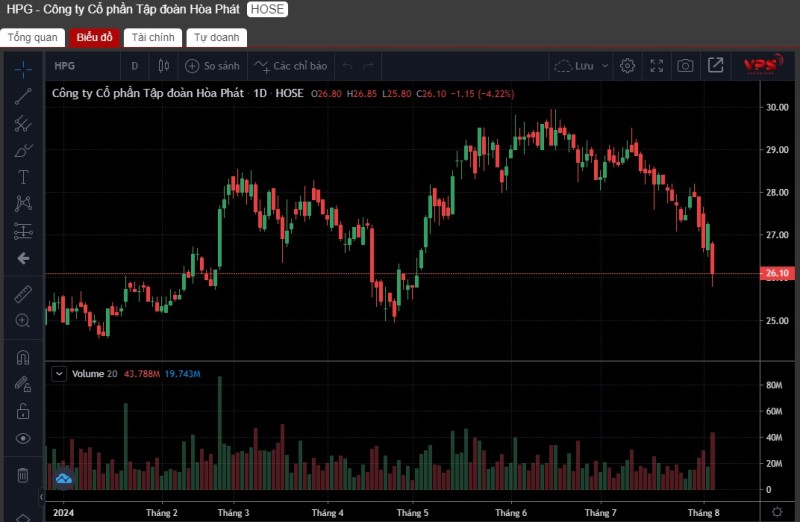
Task: Click the 19.743M volume average value
Action: point(182,374)
